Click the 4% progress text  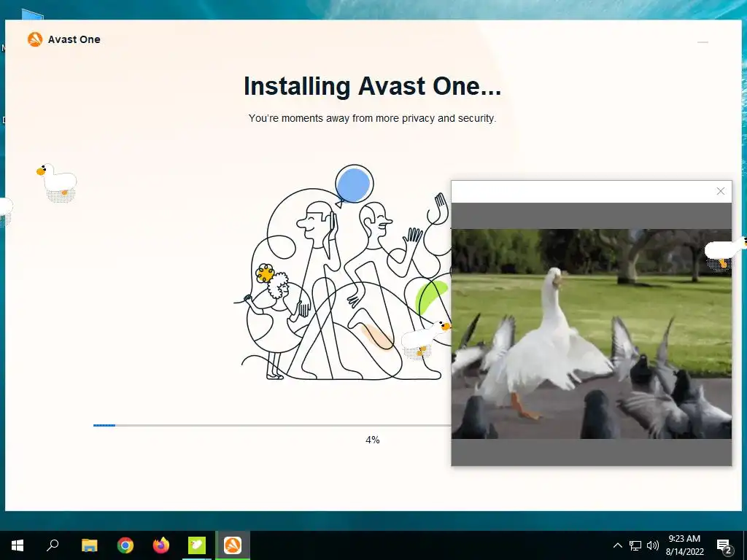tap(373, 440)
